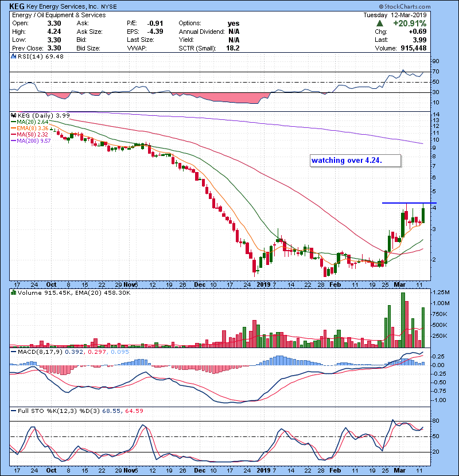Click the date 'Tuesday 12-Mar-2019'
The width and height of the screenshot is (459, 476).
tap(395, 15)
